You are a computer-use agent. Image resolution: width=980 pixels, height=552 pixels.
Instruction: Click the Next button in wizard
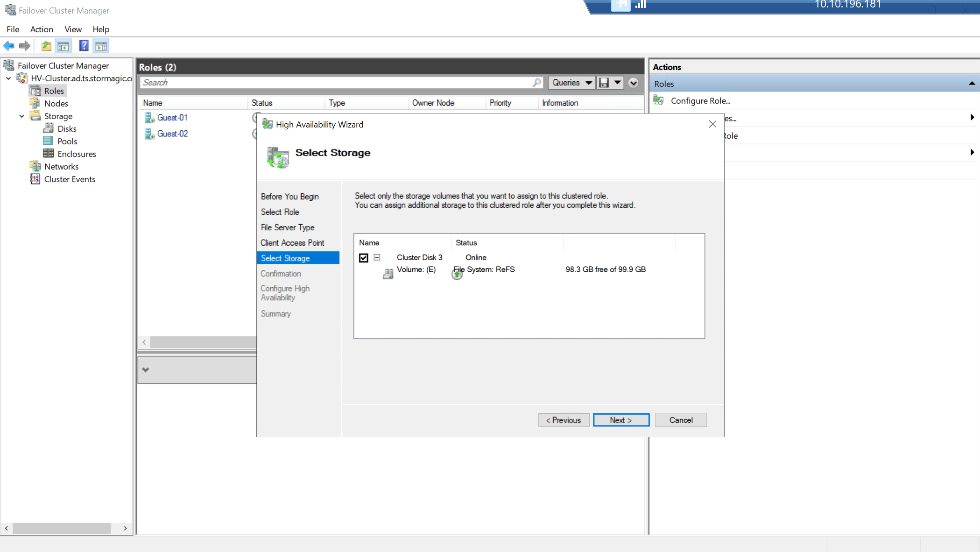[621, 420]
